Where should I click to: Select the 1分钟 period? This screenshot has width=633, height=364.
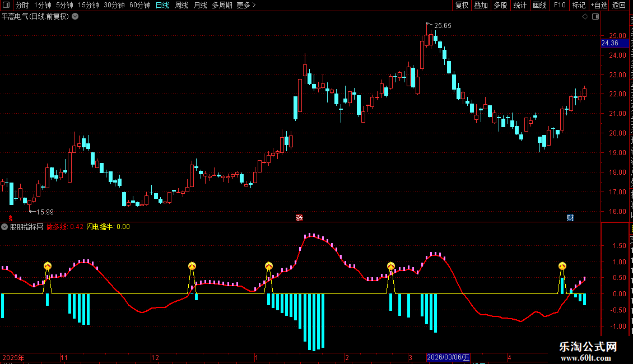pyautogui.click(x=43, y=5)
